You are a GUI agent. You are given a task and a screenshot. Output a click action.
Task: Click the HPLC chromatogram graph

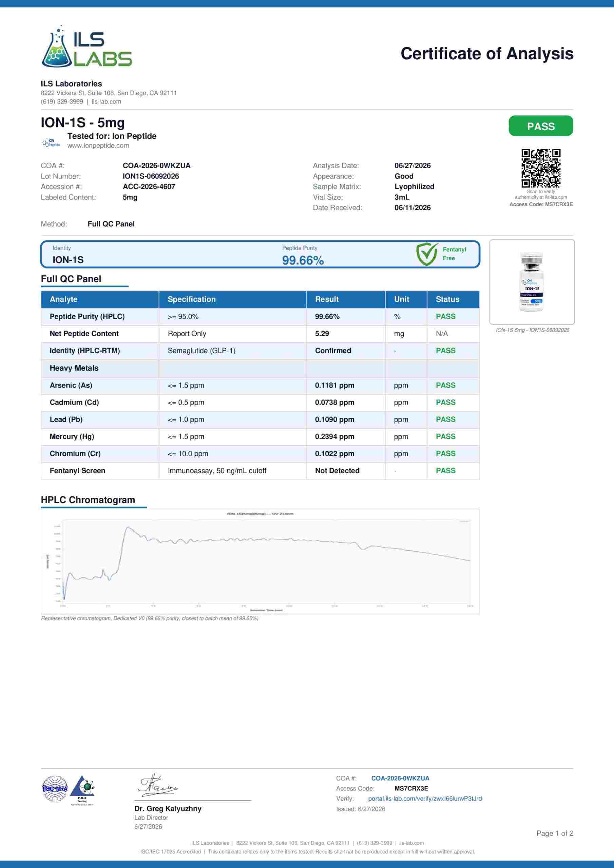[x=260, y=561]
